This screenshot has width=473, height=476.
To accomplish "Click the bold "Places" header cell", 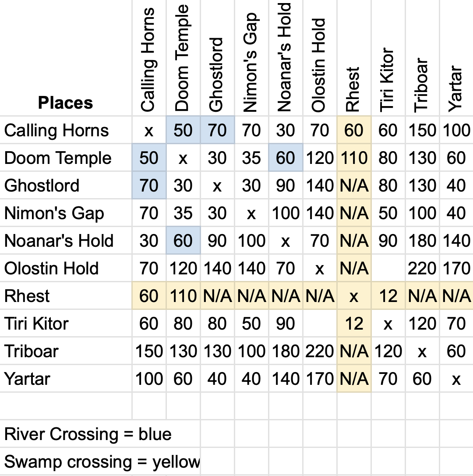I will (66, 103).
